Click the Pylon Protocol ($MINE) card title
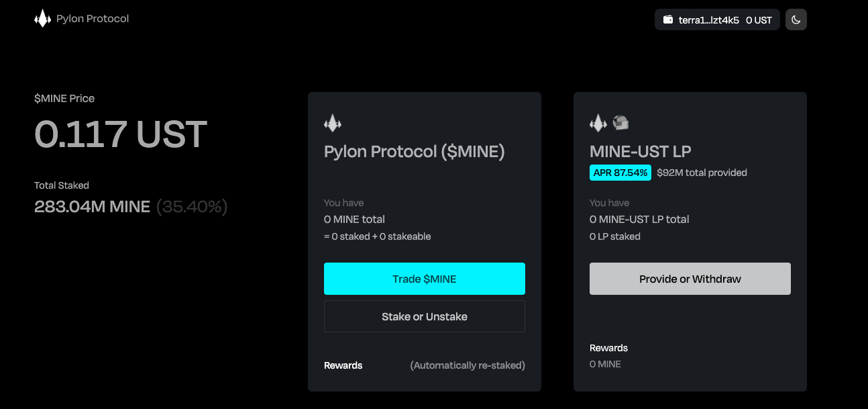 point(415,152)
